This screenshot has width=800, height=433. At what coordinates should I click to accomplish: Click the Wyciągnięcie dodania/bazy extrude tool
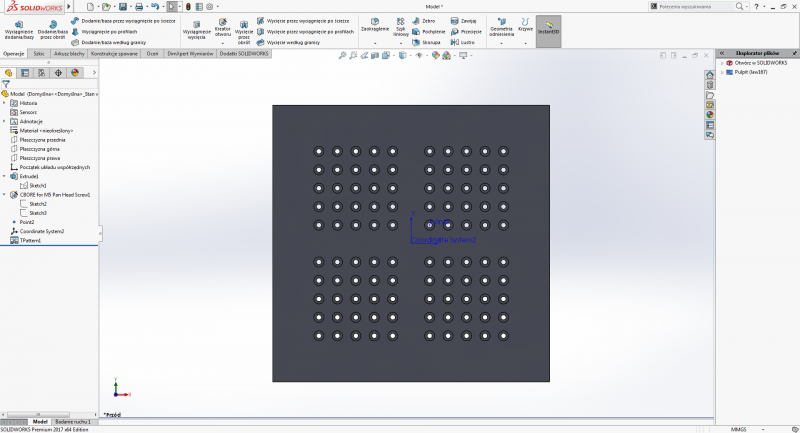(19, 28)
